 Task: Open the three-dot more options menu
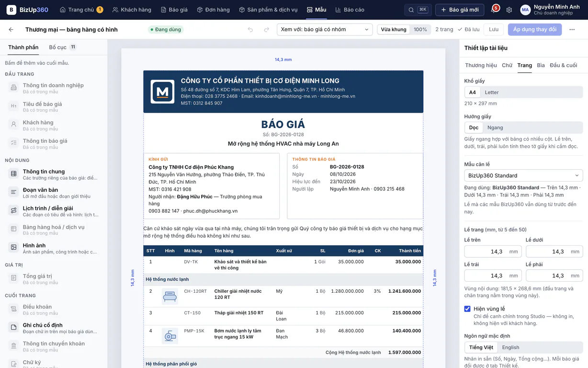(572, 30)
